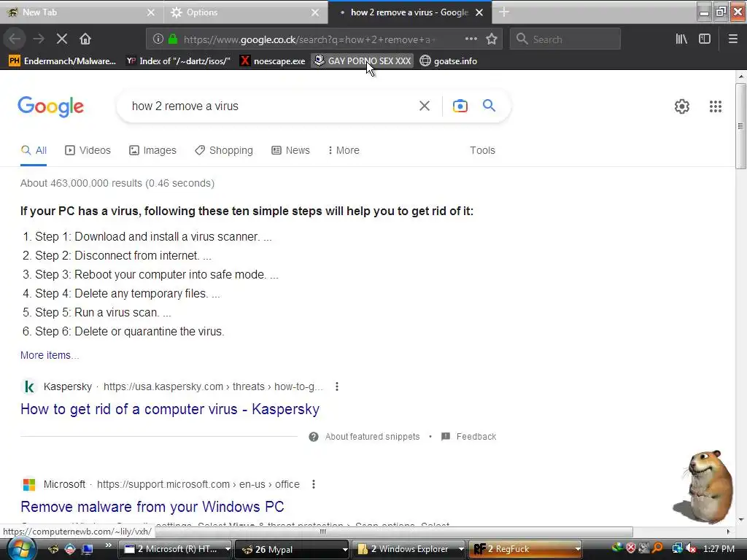Click the browser back arrow button
747x560 pixels.
(x=15, y=39)
